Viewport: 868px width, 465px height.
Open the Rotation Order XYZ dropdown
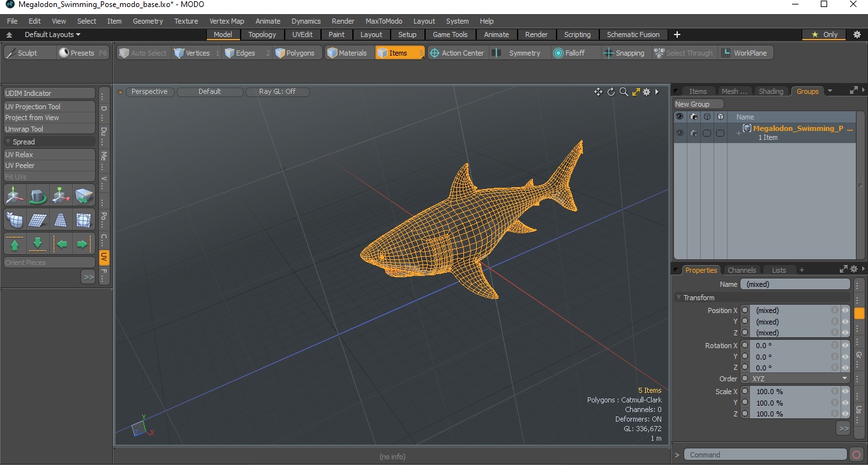(799, 379)
